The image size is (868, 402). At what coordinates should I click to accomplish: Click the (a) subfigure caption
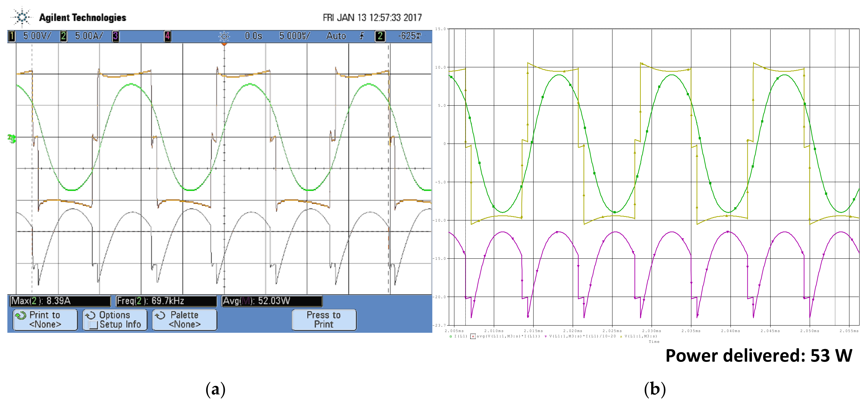coord(215,389)
